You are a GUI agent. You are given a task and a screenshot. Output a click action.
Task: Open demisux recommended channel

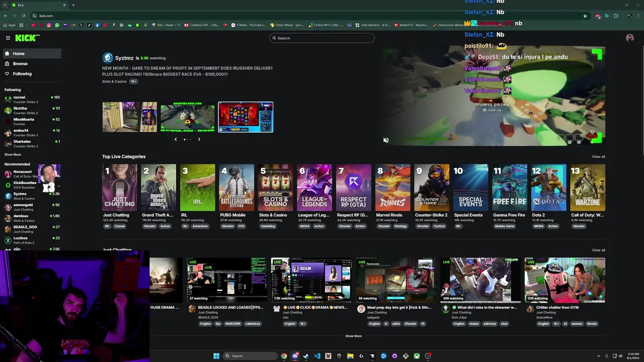coord(32,218)
